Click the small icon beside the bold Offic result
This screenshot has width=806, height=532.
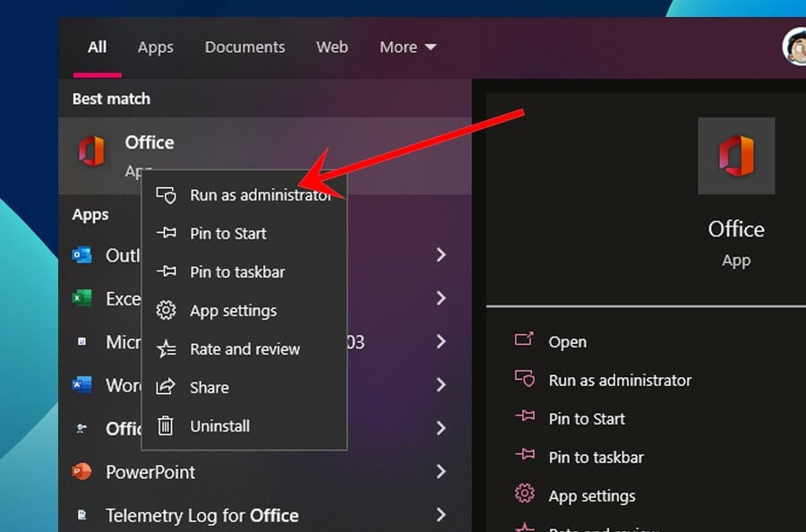(x=81, y=427)
